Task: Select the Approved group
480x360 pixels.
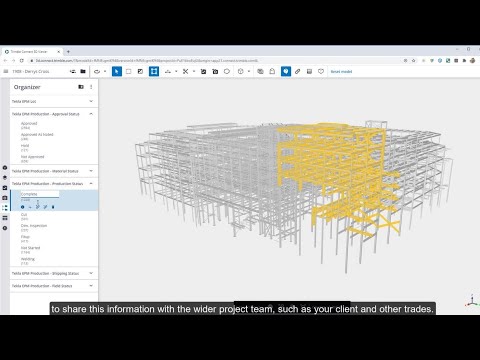Action: pyautogui.click(x=29, y=125)
